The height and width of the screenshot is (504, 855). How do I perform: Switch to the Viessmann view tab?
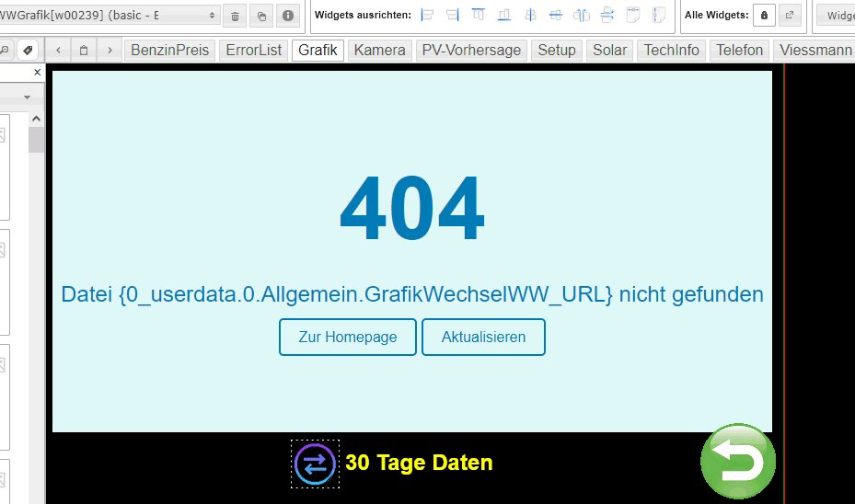815,51
